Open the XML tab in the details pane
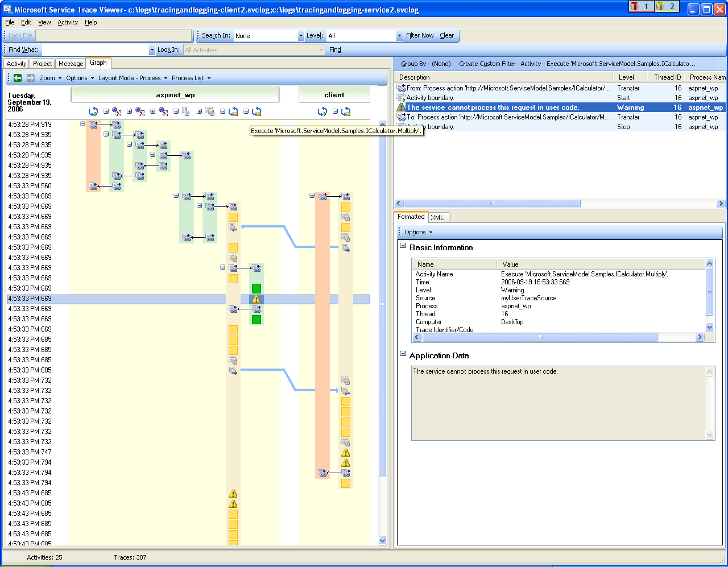This screenshot has width=728, height=567. tap(439, 217)
